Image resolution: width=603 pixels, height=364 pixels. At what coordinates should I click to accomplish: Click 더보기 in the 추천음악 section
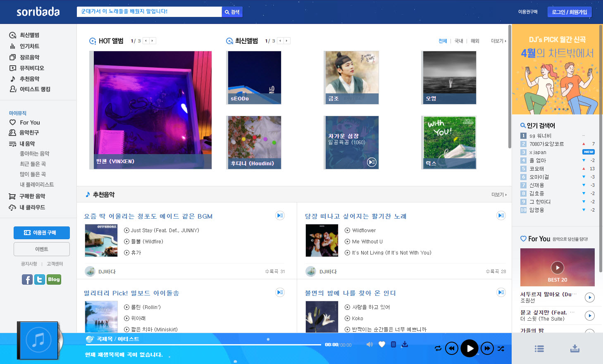(x=499, y=195)
